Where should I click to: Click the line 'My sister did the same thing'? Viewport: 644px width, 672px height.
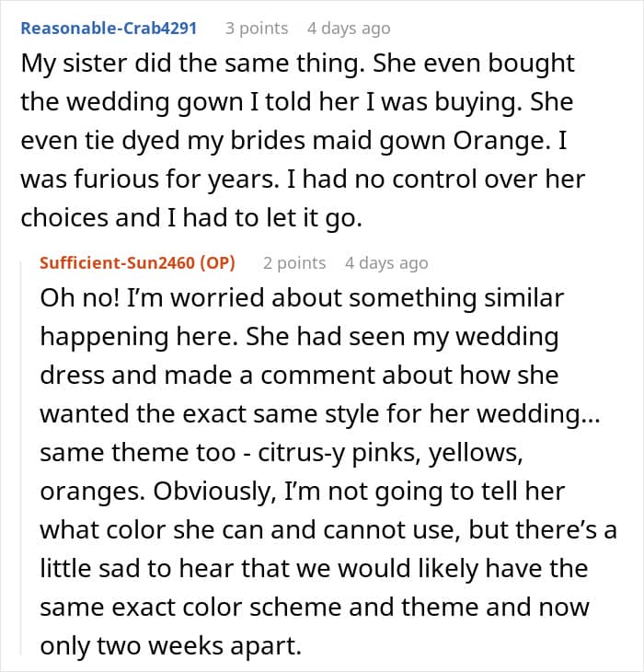pos(192,64)
